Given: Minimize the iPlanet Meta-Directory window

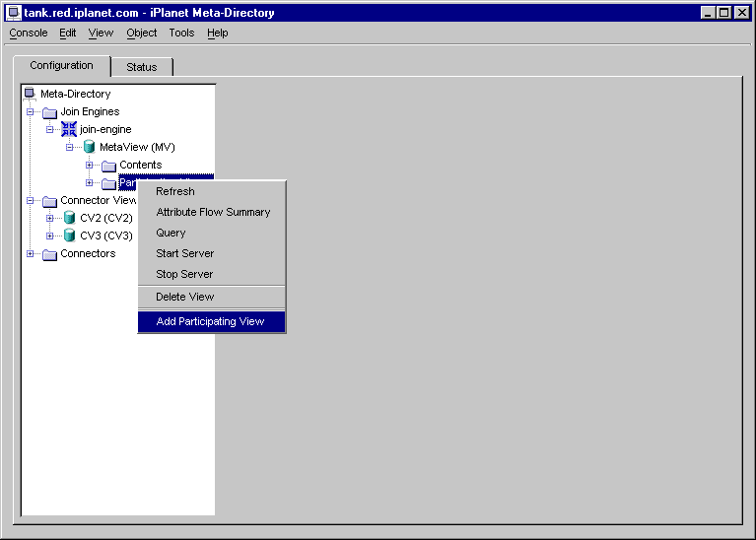Looking at the screenshot, I should click(x=708, y=13).
